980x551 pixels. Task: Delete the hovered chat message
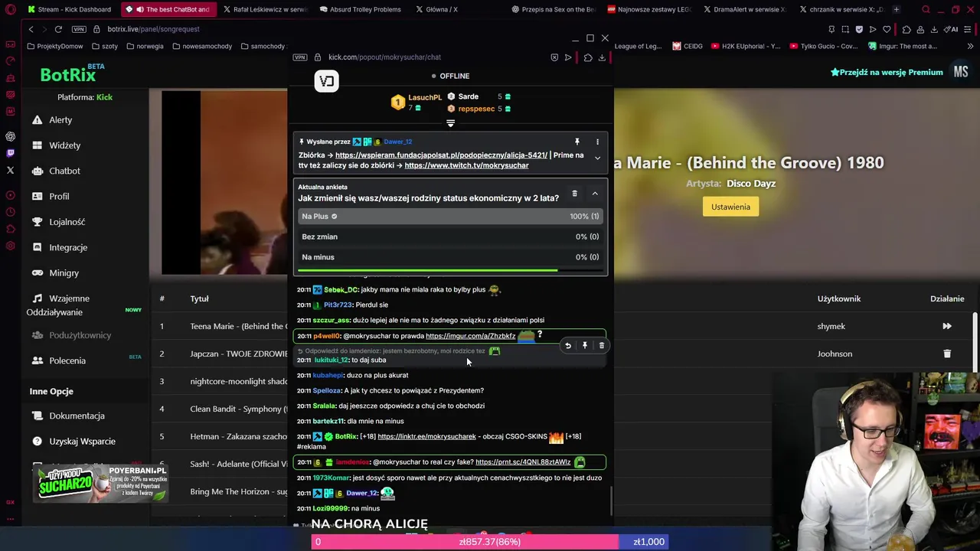point(602,346)
